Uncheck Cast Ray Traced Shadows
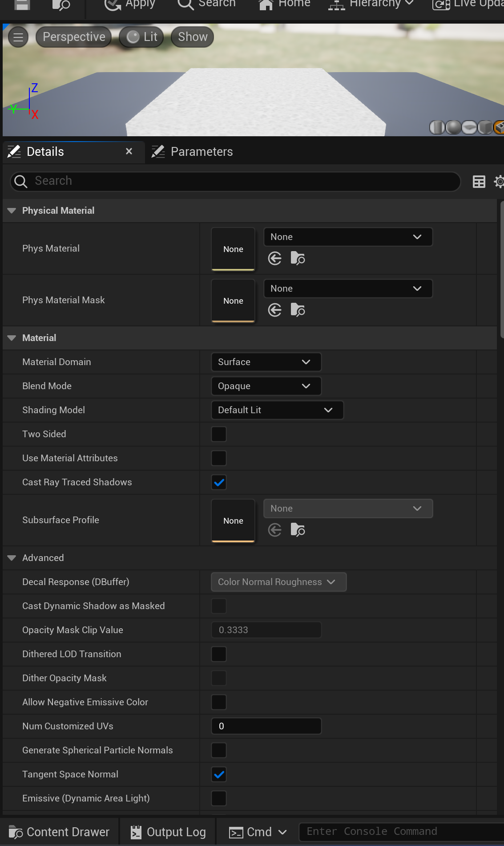504x846 pixels. [x=219, y=482]
